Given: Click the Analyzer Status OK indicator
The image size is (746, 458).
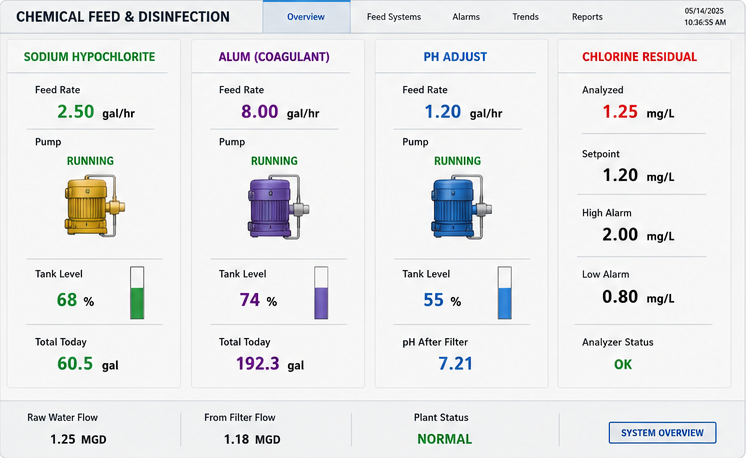Looking at the screenshot, I should [623, 364].
